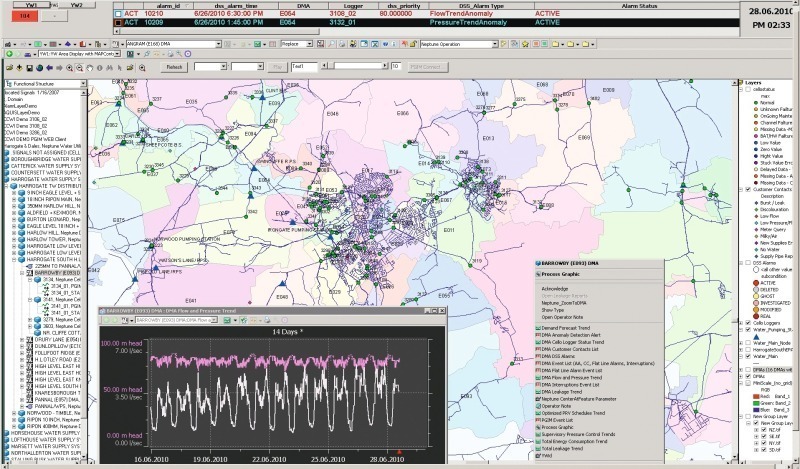This screenshot has width=800, height=469.
Task: Select the zoom in magnifier tool
Action: click(x=69, y=67)
